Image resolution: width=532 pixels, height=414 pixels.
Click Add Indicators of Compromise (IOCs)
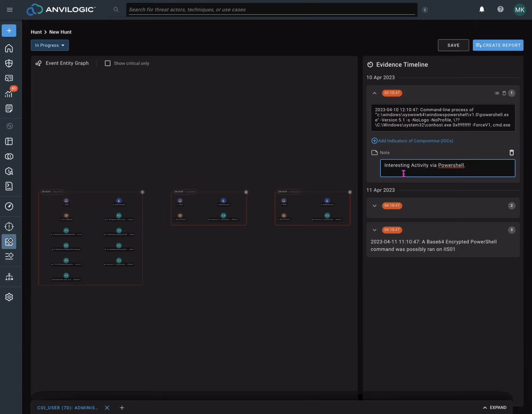[x=412, y=141]
